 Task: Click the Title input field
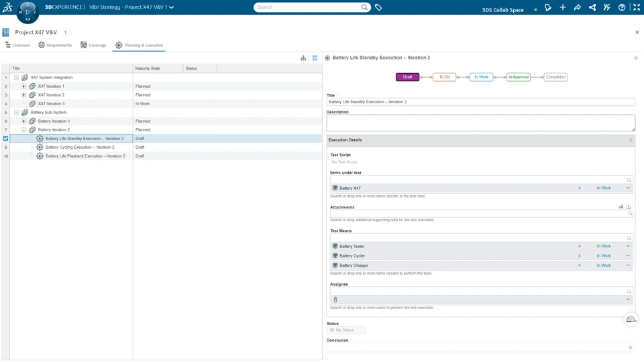pos(480,102)
